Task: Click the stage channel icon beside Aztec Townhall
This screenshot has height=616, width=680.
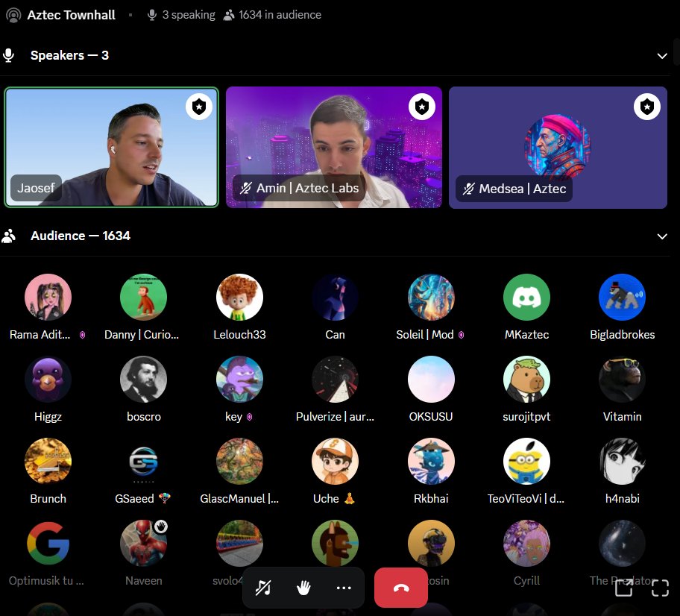Action: (x=13, y=15)
